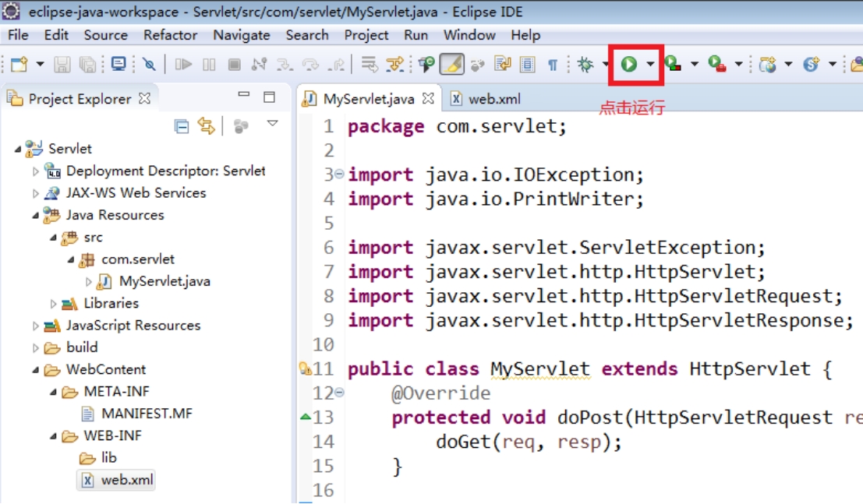This screenshot has height=504, width=863.
Task: Click the line number 10 in gutter
Action: 323,344
